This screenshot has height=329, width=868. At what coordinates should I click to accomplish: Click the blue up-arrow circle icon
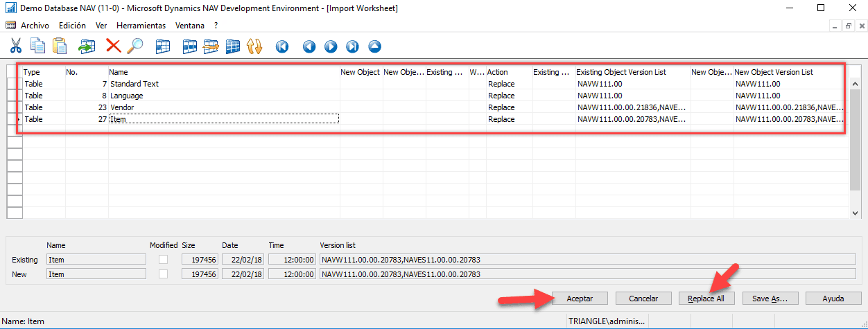pos(374,46)
